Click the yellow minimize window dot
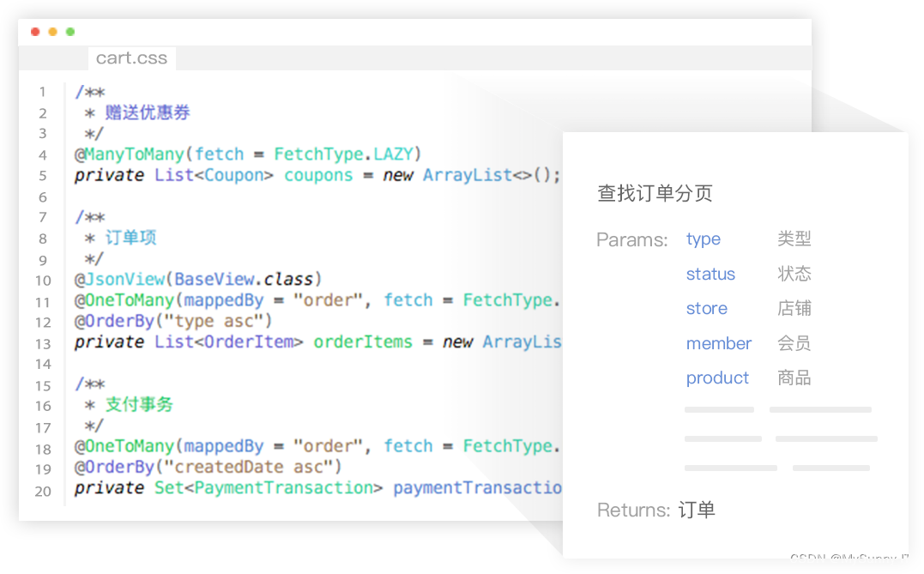This screenshot has height=574, width=924. tap(53, 32)
